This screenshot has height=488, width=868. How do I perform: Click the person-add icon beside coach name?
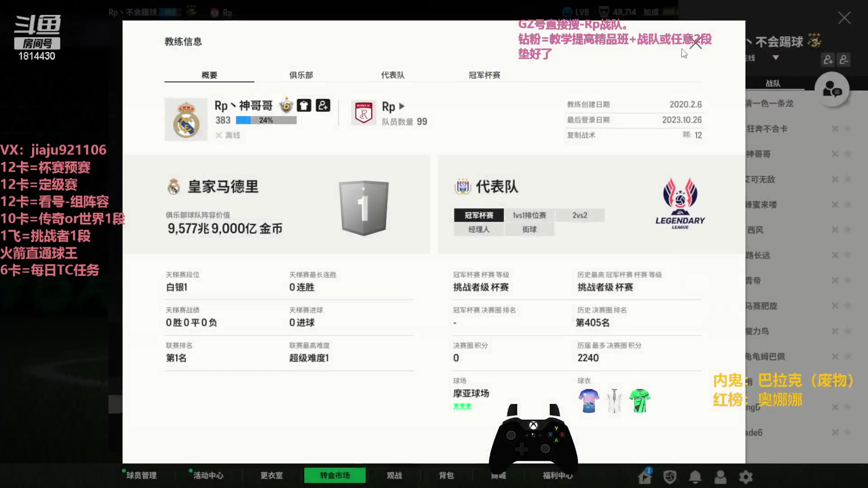point(322,105)
